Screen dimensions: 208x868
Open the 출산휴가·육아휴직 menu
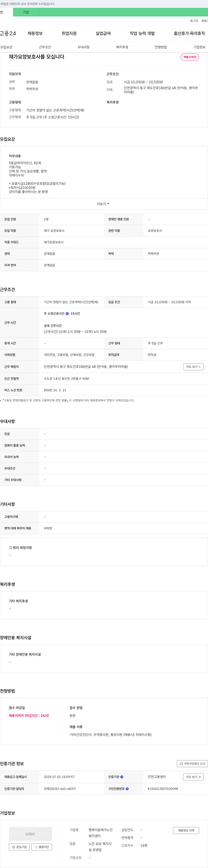189,33
